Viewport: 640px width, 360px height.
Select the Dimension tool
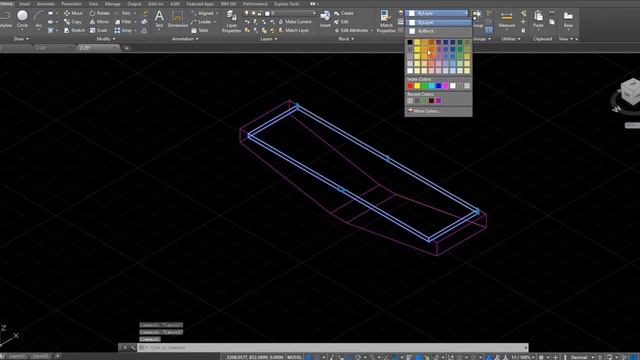(178, 19)
